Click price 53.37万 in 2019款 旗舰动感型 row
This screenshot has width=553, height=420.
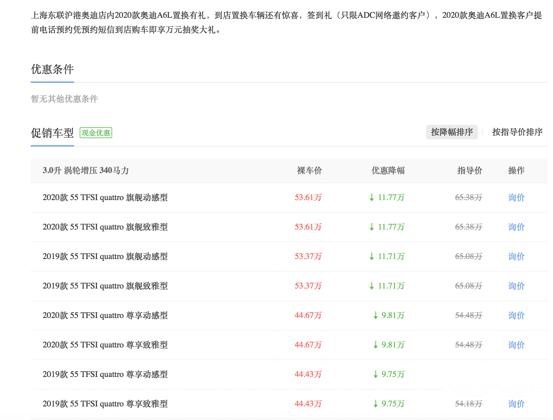(308, 256)
